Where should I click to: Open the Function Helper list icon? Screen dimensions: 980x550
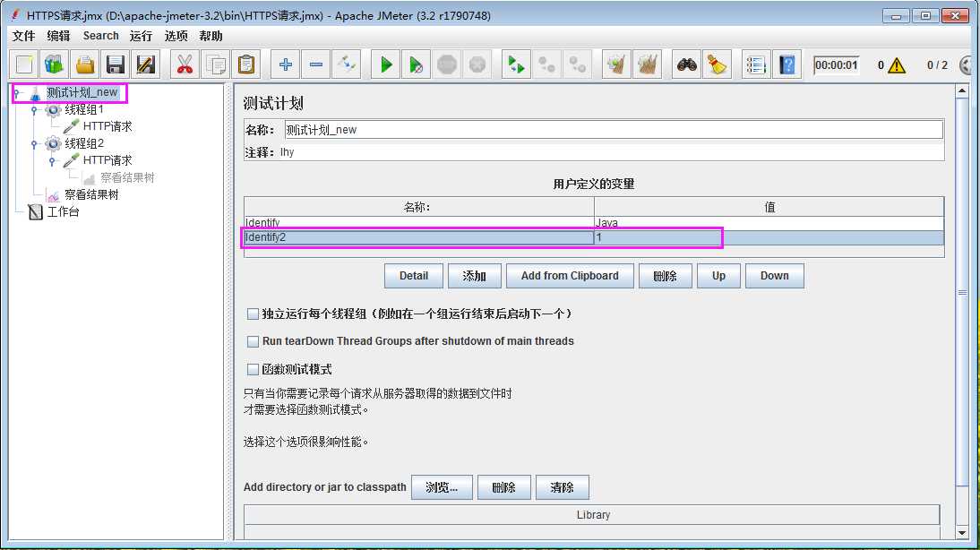(756, 64)
